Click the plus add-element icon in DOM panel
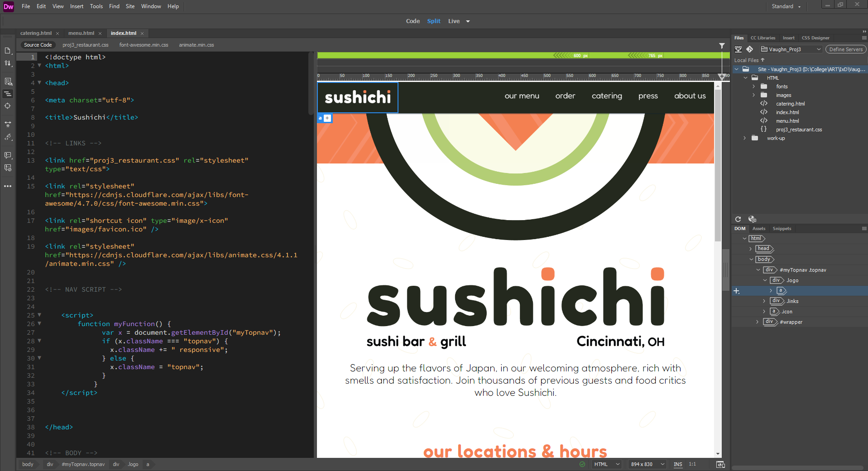This screenshot has height=471, width=868. click(x=737, y=291)
